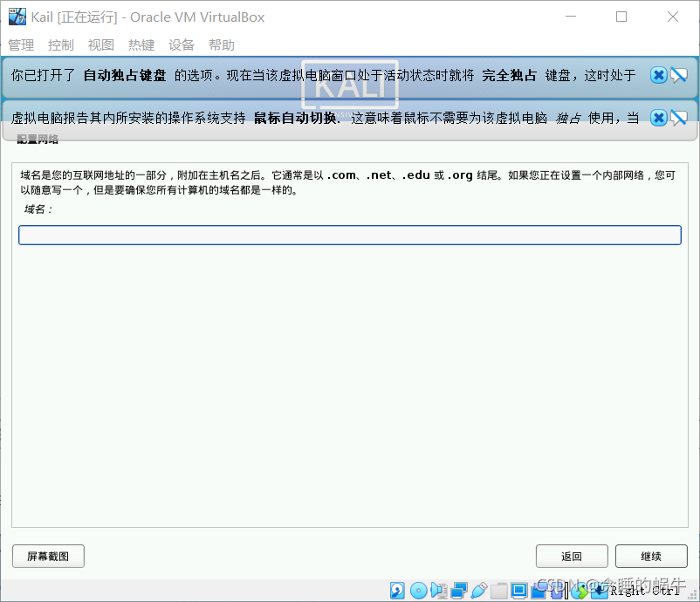This screenshot has width=700, height=602.
Task: Close the 鼠标自动切换 notification with its X icon
Action: [x=658, y=118]
